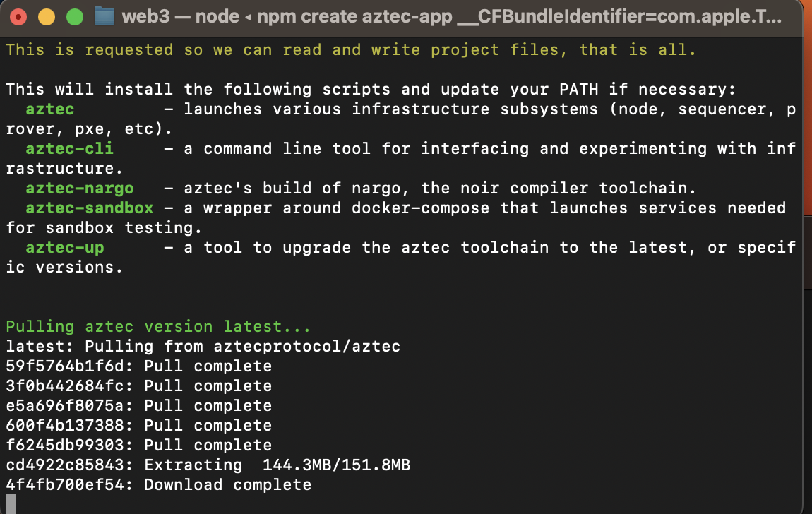Click the window title 'npm create aztec-app'

(x=354, y=16)
